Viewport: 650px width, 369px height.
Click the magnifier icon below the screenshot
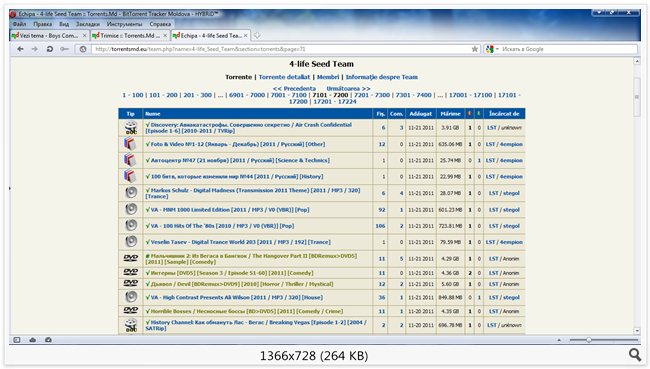tap(635, 355)
